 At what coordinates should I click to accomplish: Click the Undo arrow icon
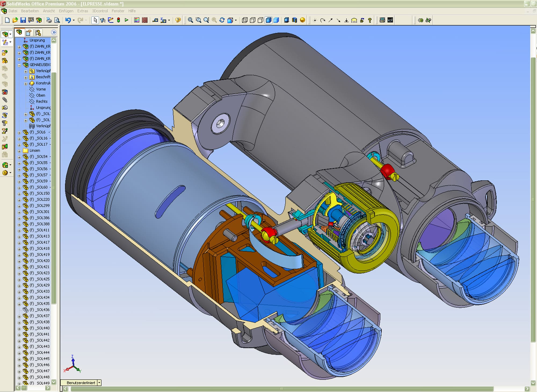click(68, 20)
